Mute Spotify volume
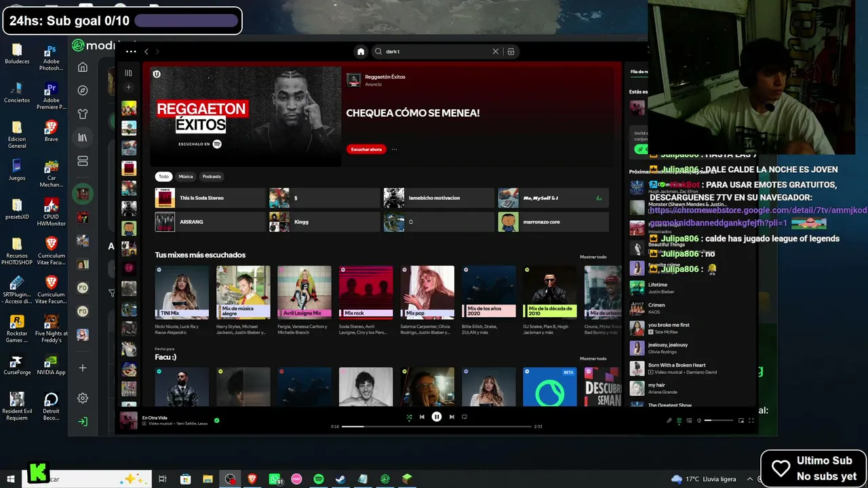The image size is (868, 488). (x=699, y=420)
